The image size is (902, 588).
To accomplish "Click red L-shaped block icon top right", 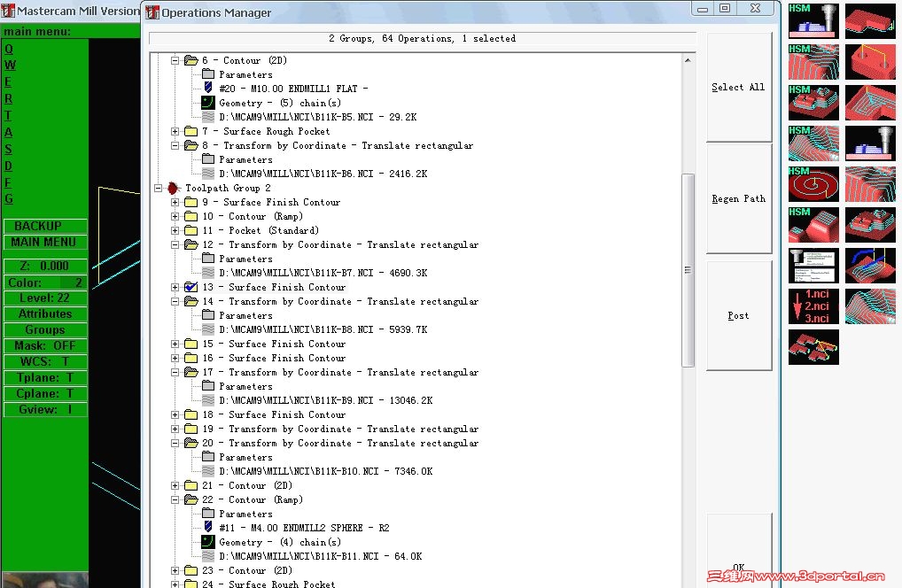I will [870, 20].
